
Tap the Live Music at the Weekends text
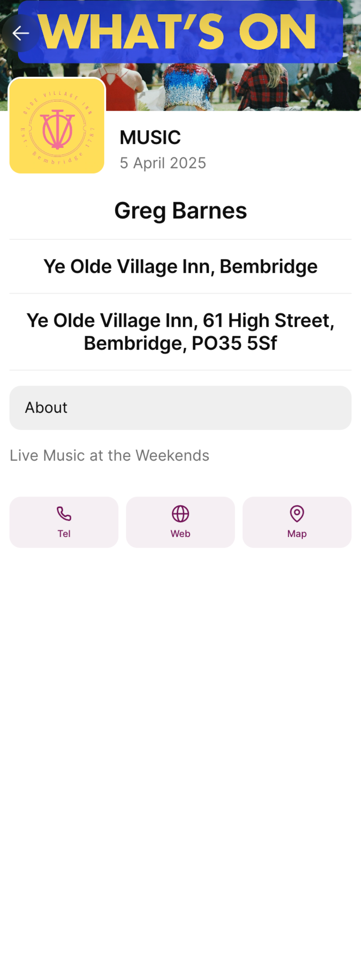click(x=109, y=455)
